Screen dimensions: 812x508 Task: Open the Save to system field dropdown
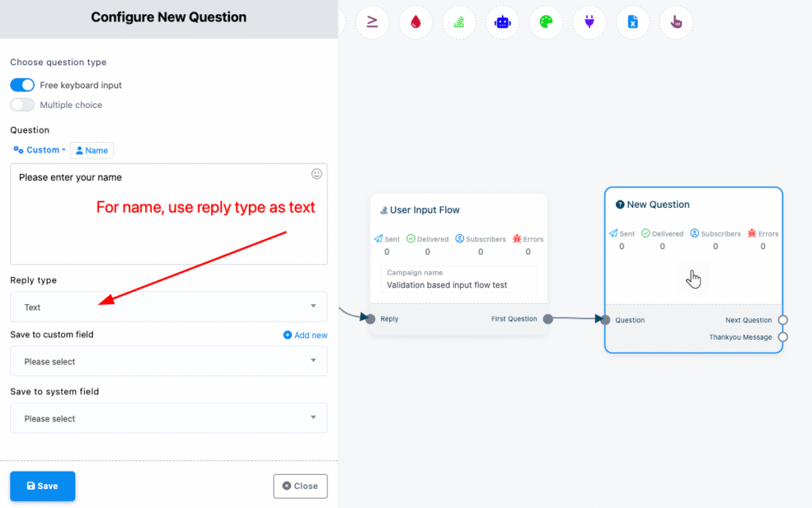pos(169,418)
